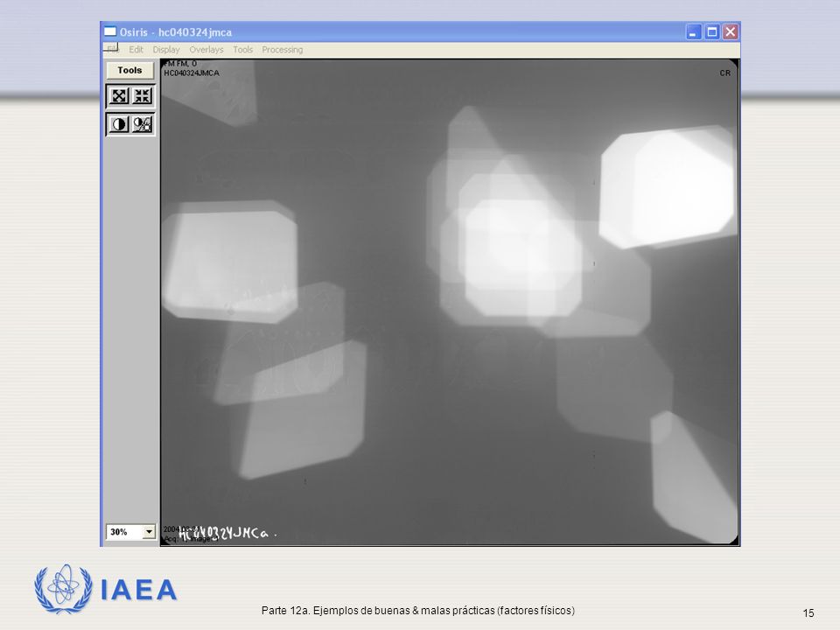Open the Edit menu

[x=136, y=49]
